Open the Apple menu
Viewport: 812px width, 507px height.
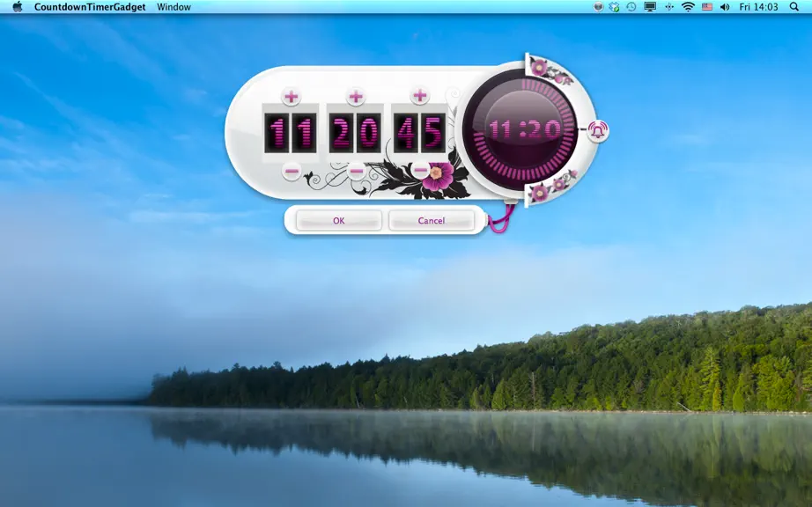[17, 7]
